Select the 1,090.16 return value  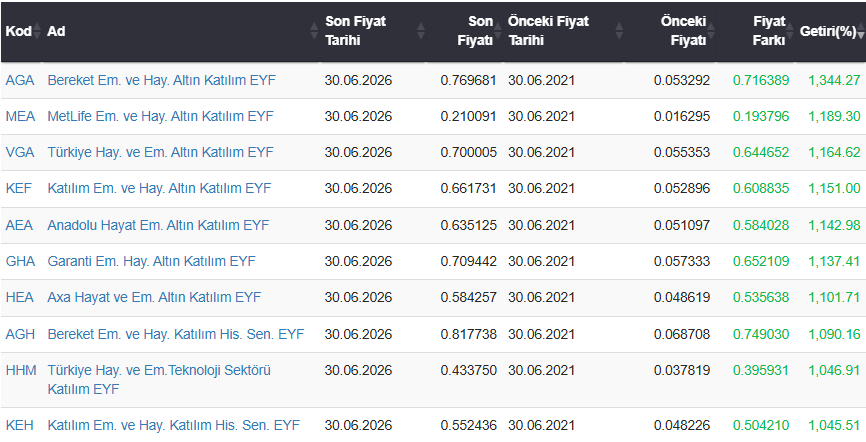coord(834,334)
